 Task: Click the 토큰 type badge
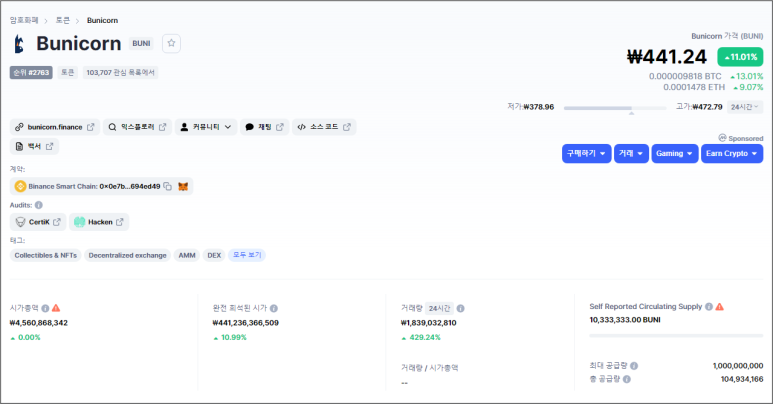click(68, 73)
